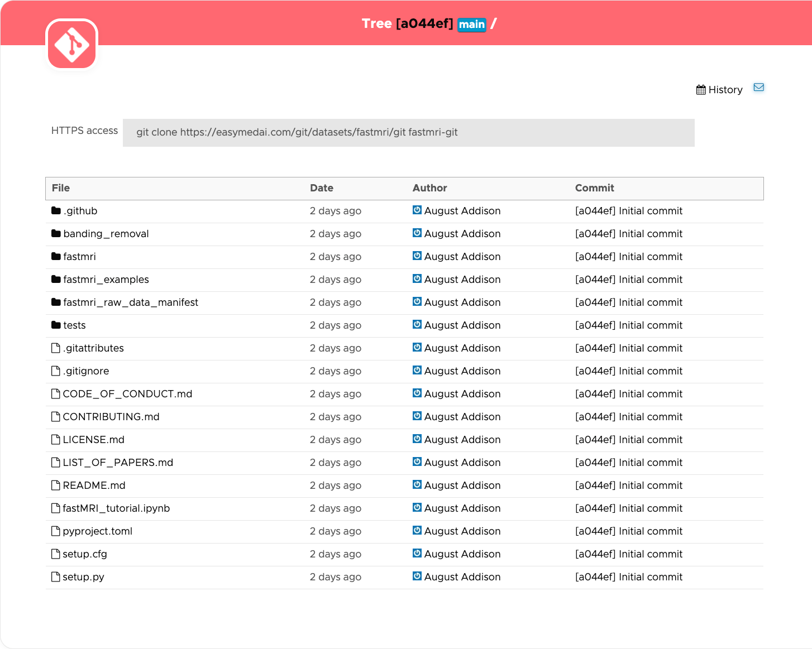This screenshot has width=812, height=649.
Task: Click the file icon for README.md
Action: point(56,485)
